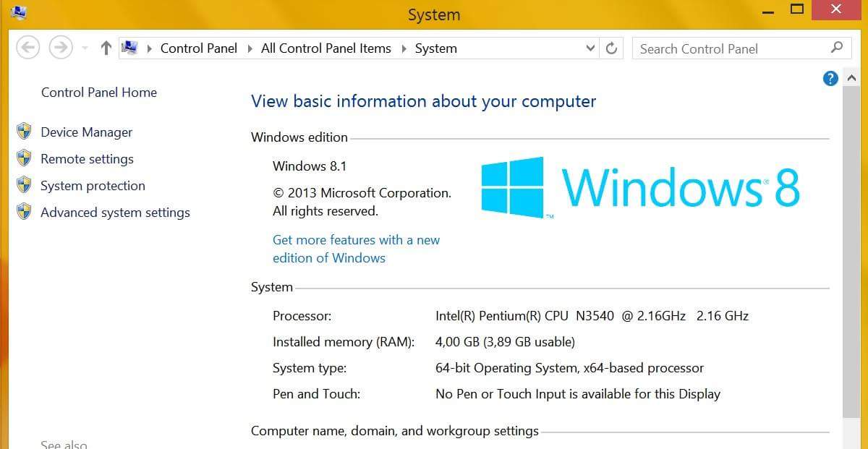Click into the Search Control Panel field
868x449 pixels.
pos(731,48)
